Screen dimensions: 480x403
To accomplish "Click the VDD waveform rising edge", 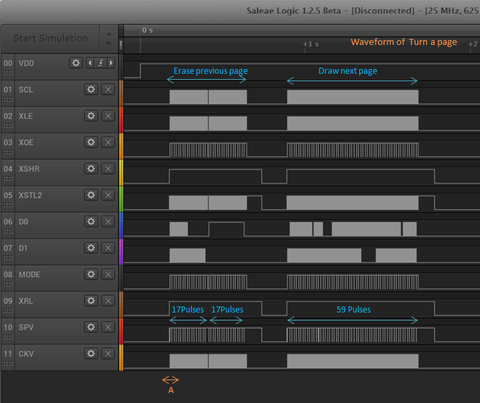I will pos(141,70).
